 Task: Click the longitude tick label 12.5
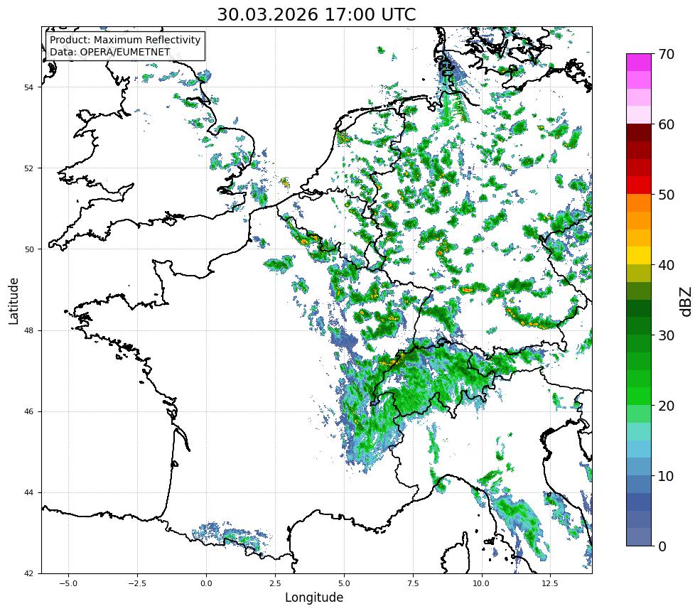550,583
